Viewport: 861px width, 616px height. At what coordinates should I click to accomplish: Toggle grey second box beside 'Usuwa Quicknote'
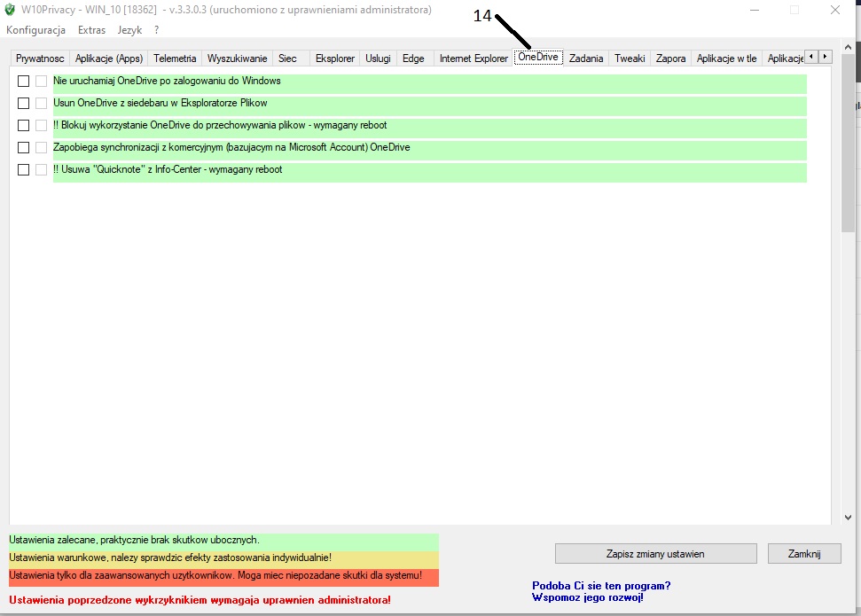click(41, 169)
